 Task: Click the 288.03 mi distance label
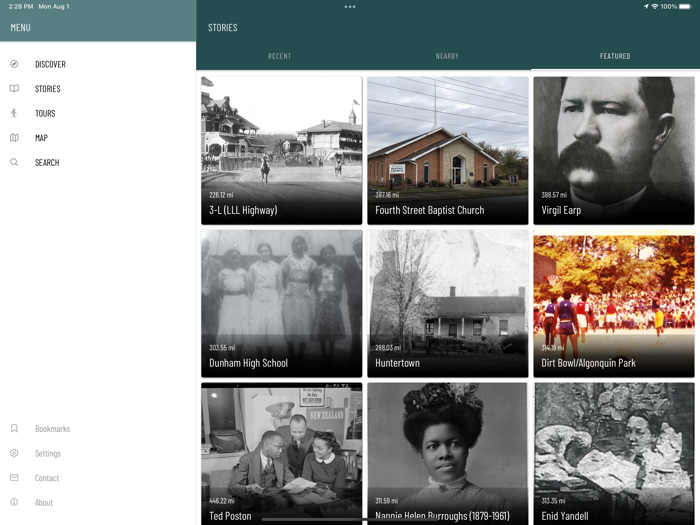pyautogui.click(x=388, y=348)
